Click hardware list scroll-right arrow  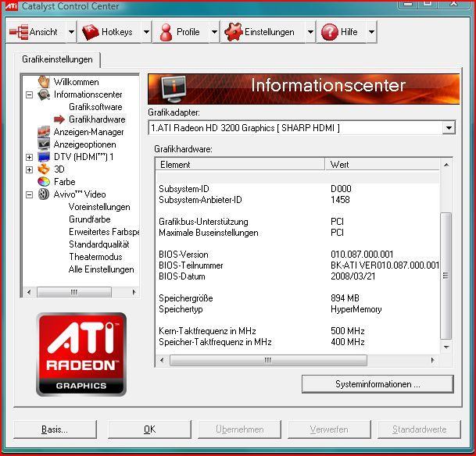[432, 360]
